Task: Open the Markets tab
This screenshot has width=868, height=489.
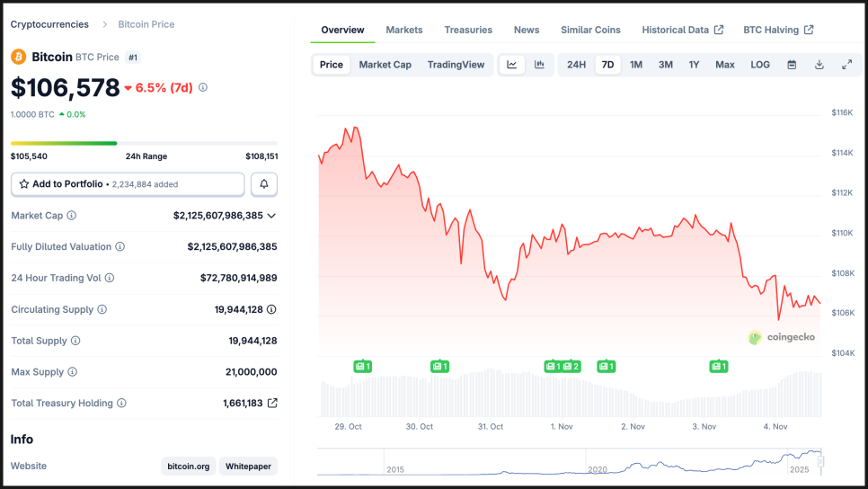Action: pos(404,30)
